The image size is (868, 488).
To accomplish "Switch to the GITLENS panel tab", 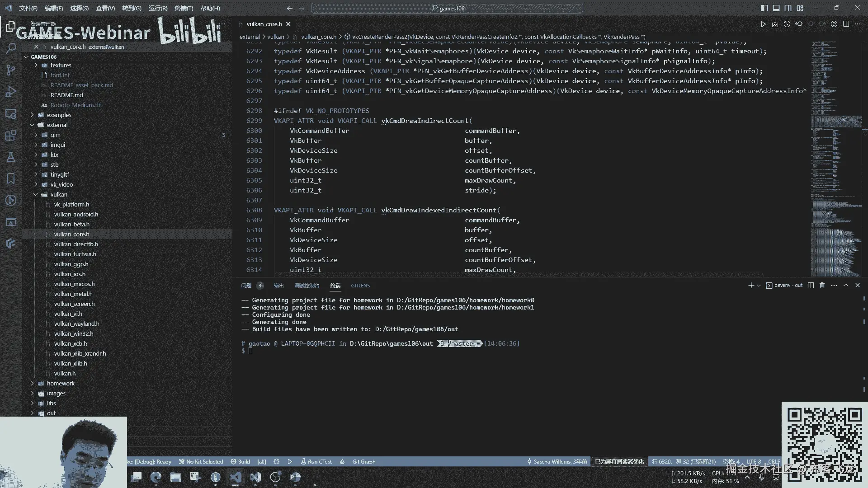I will (x=360, y=286).
